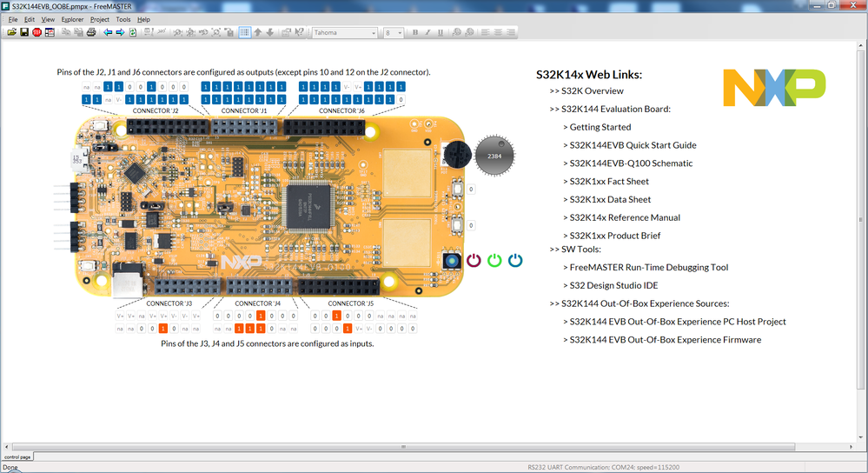868x473 pixels.
Task: Align text left via toolbar icon
Action: pos(486,32)
